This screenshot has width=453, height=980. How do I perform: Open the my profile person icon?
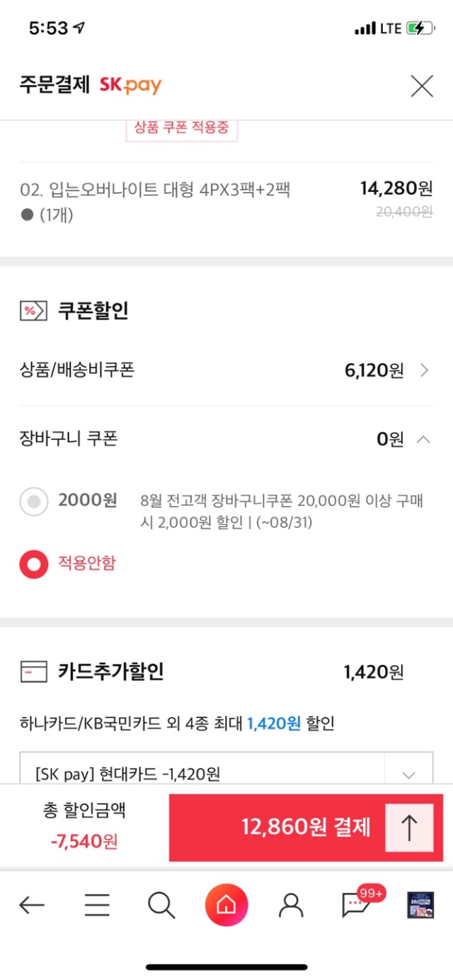(x=291, y=904)
